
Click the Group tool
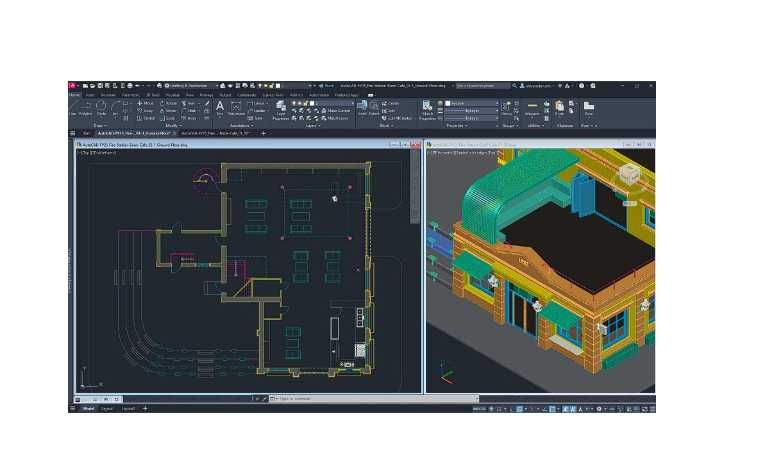(506, 108)
